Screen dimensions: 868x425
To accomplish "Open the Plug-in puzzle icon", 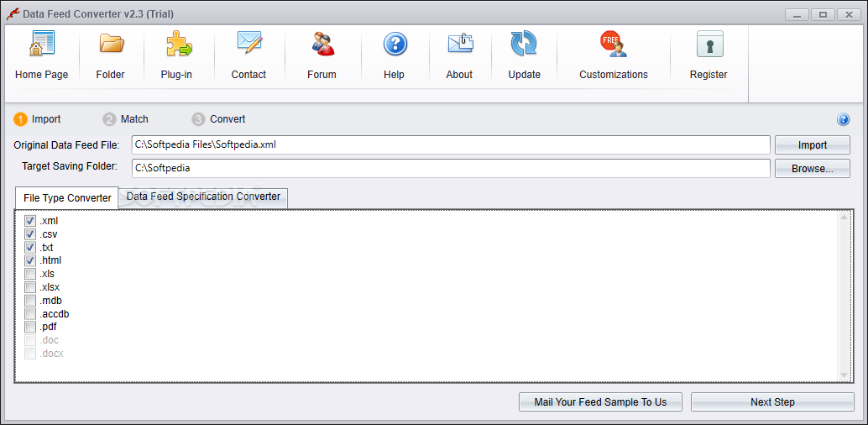I will [178, 44].
